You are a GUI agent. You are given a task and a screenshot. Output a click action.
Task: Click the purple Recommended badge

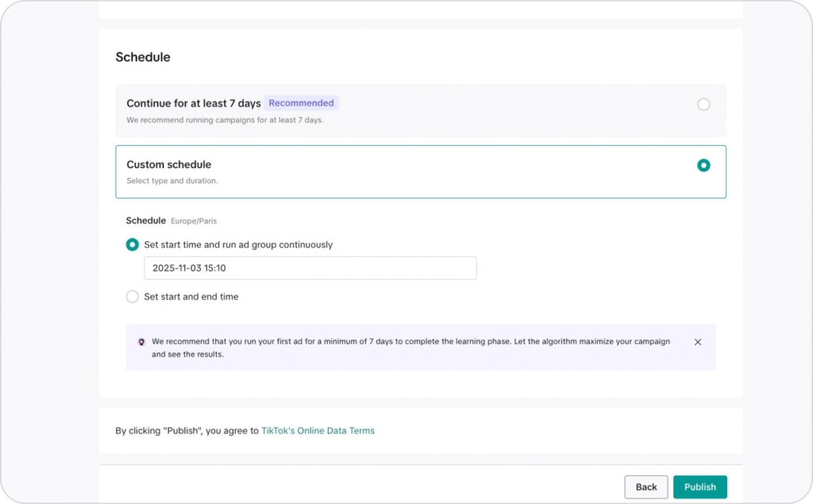pos(301,103)
